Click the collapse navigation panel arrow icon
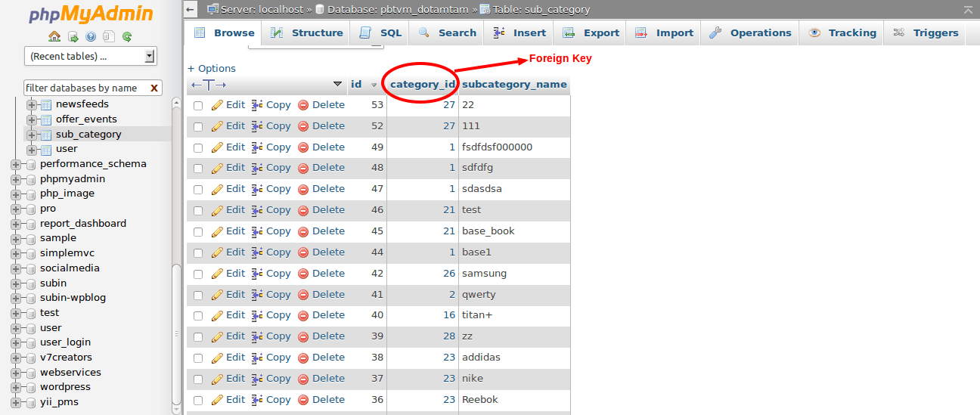Viewport: 980px width, 415px height. coord(191,10)
